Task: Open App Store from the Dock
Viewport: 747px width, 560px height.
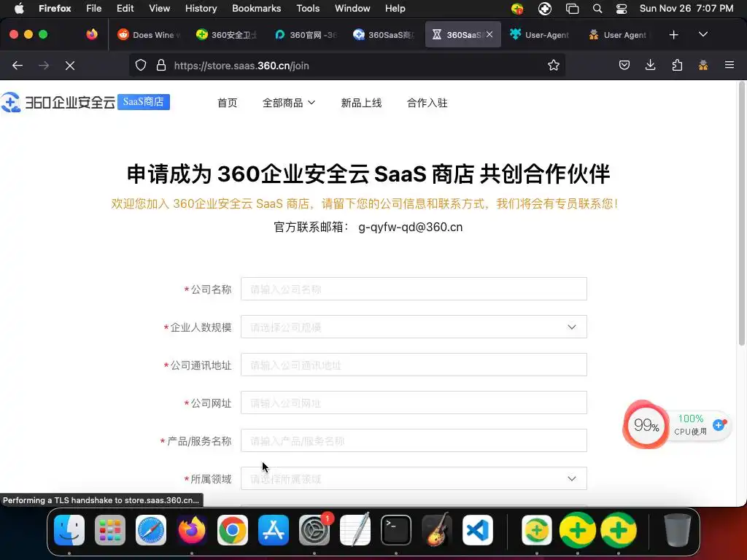Action: click(x=274, y=529)
